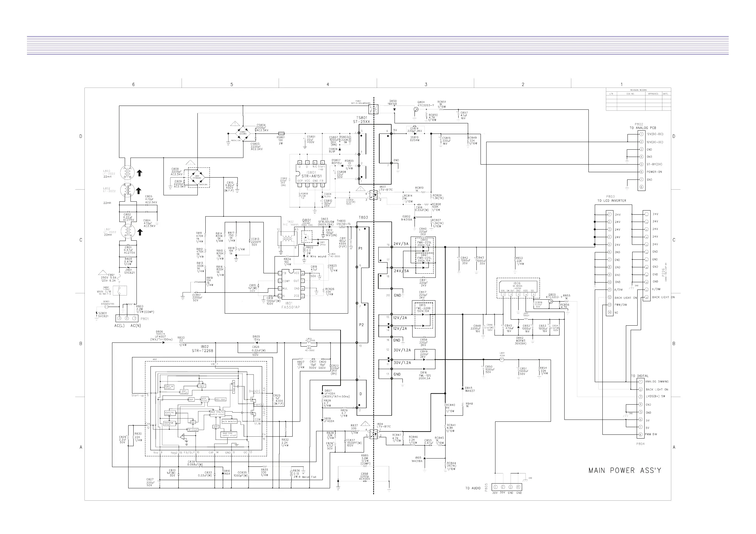The width and height of the screenshot is (756, 534).
Task: Click the MAIN POWER ASS'Y title text
Action: pos(625,471)
